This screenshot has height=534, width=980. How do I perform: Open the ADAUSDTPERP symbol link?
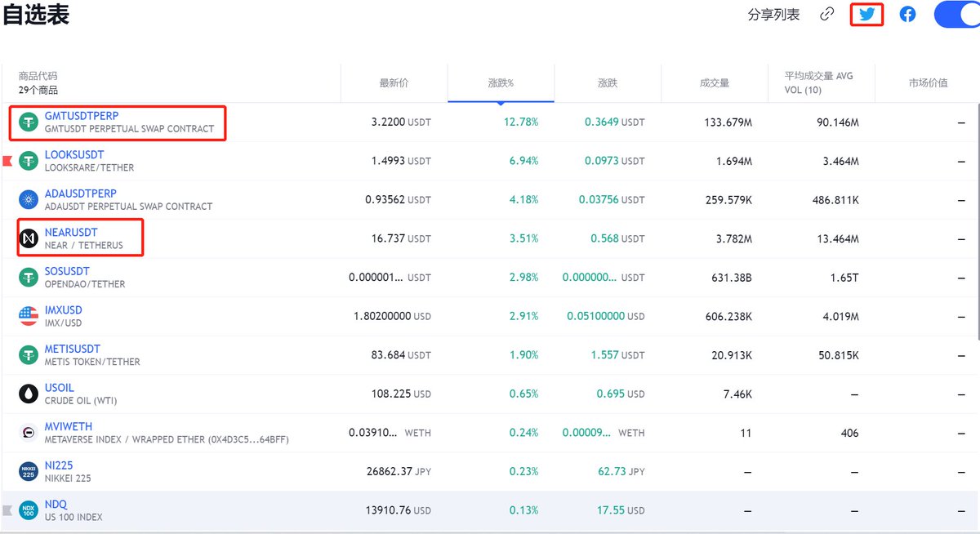coord(81,194)
